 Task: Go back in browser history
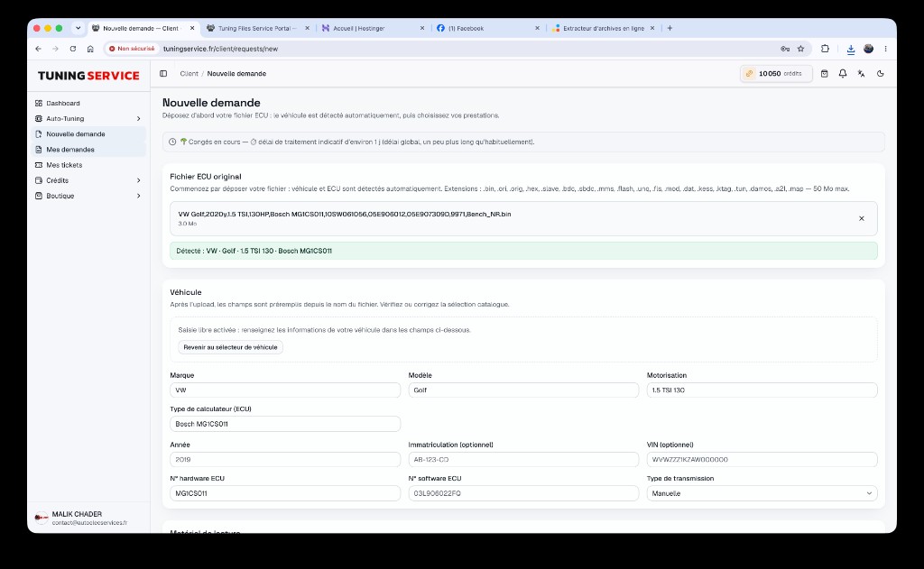coord(38,49)
